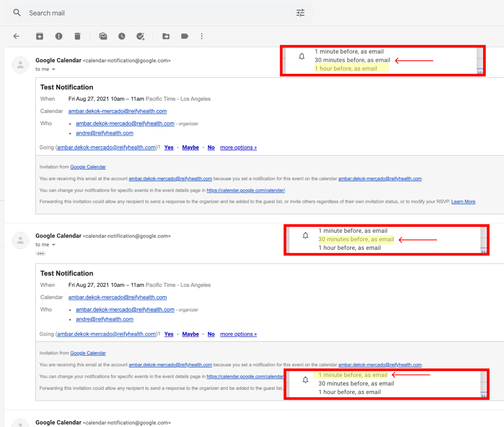Click andre@reifyhealth.com in first email

tap(104, 133)
